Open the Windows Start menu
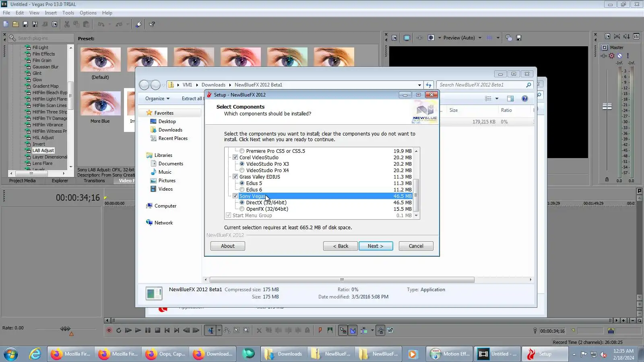Image resolution: width=644 pixels, height=362 pixels. (x=11, y=354)
